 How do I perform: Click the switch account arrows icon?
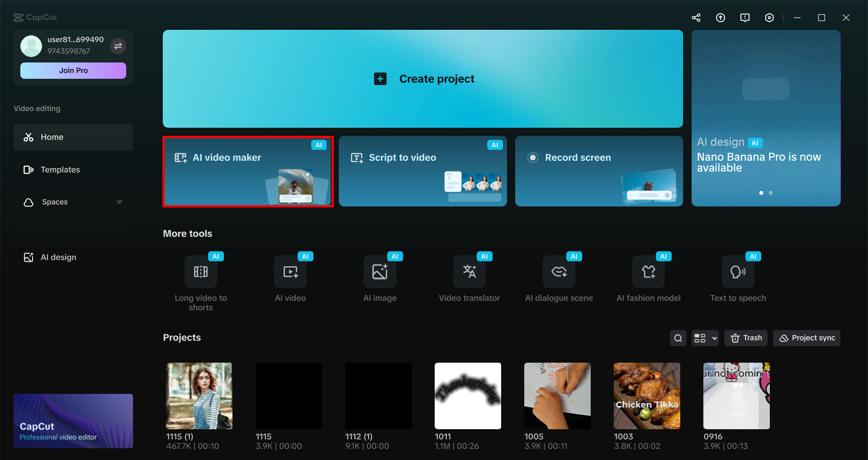118,46
